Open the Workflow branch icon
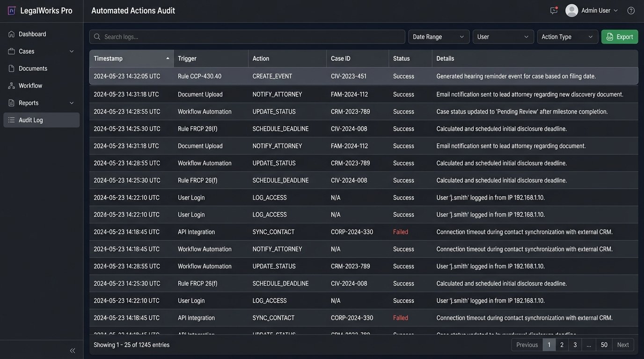This screenshot has height=359, width=644. [x=11, y=86]
